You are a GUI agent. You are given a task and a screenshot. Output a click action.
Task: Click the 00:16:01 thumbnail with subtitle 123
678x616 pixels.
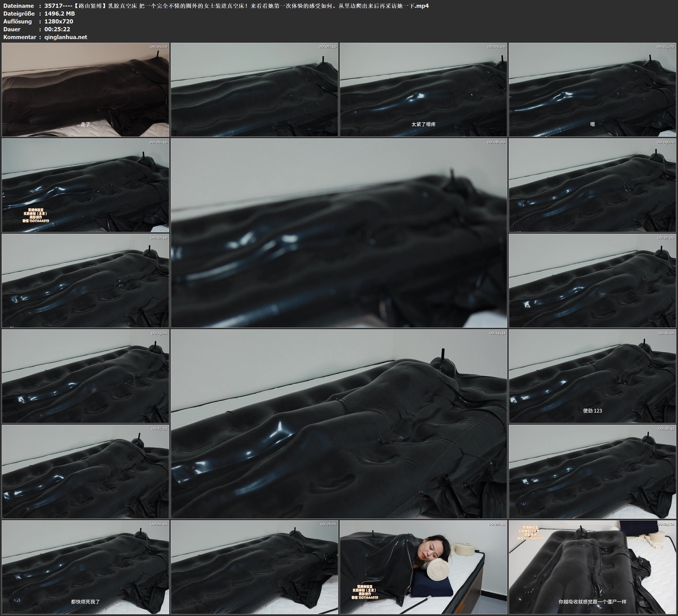[592, 376]
